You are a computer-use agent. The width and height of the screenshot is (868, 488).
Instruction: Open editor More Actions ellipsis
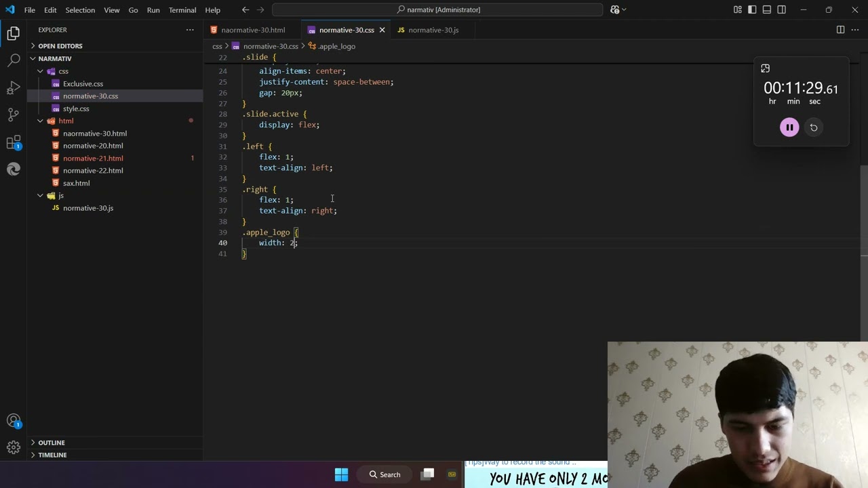tap(855, 30)
